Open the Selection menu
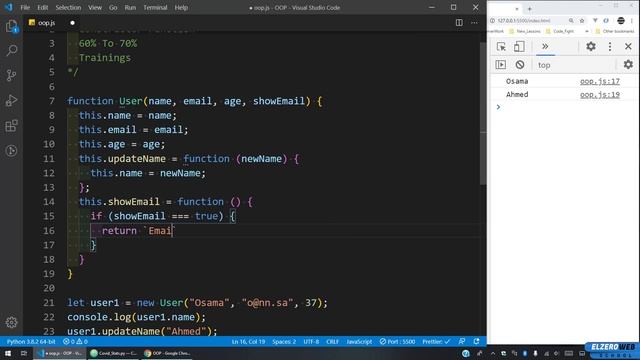This screenshot has width=640, height=360. click(x=68, y=7)
